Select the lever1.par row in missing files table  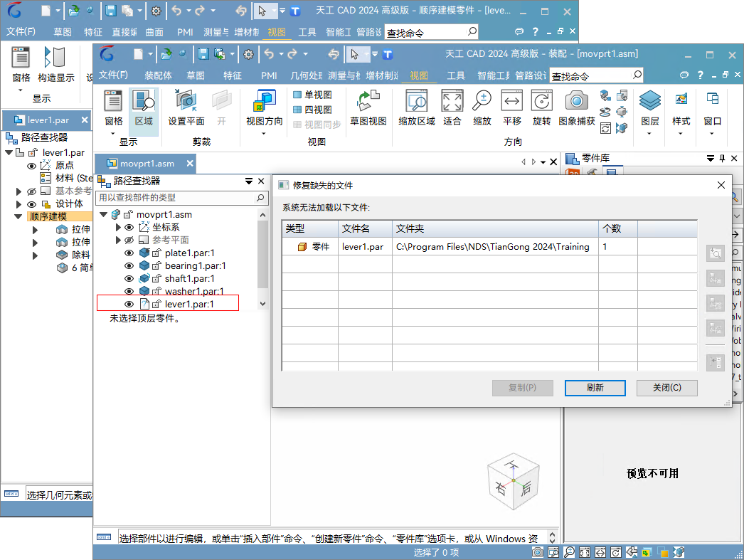pos(489,247)
